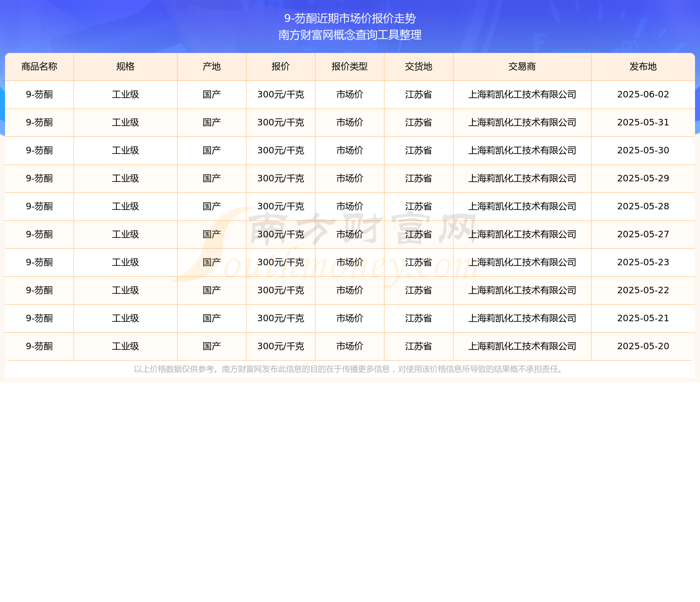This screenshot has width=700, height=602.
Task: Click 市场价 in the 2025-05-22 row
Action: coord(349,290)
